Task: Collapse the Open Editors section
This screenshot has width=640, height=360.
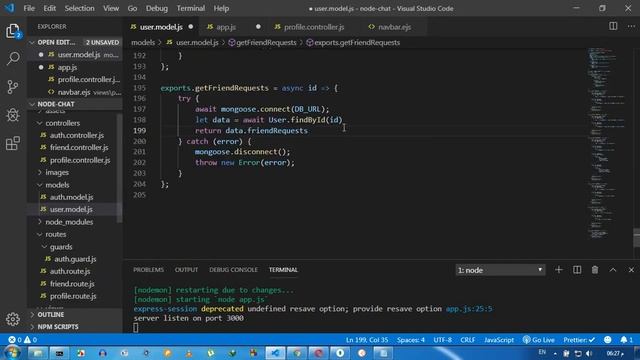Action: click(x=75, y=42)
